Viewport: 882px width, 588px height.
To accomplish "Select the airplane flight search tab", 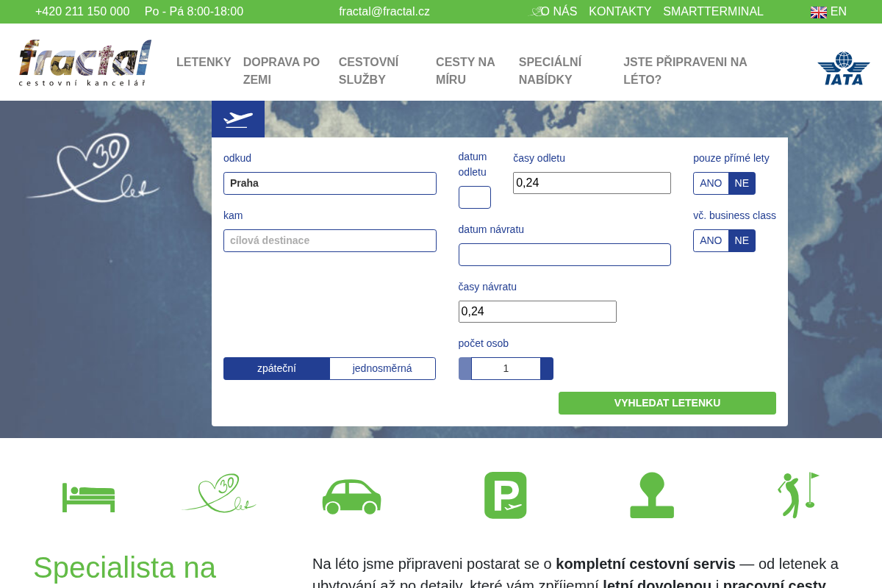I will (x=238, y=119).
